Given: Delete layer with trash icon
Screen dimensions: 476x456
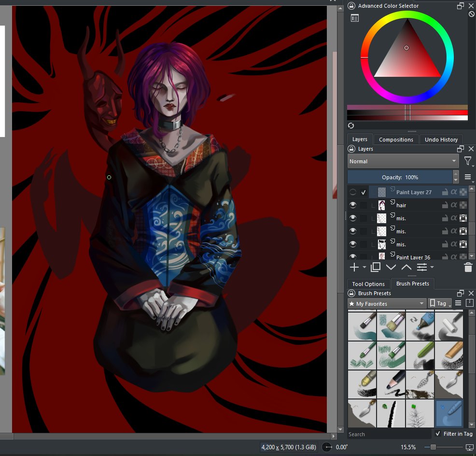Looking at the screenshot, I should pyautogui.click(x=468, y=267).
